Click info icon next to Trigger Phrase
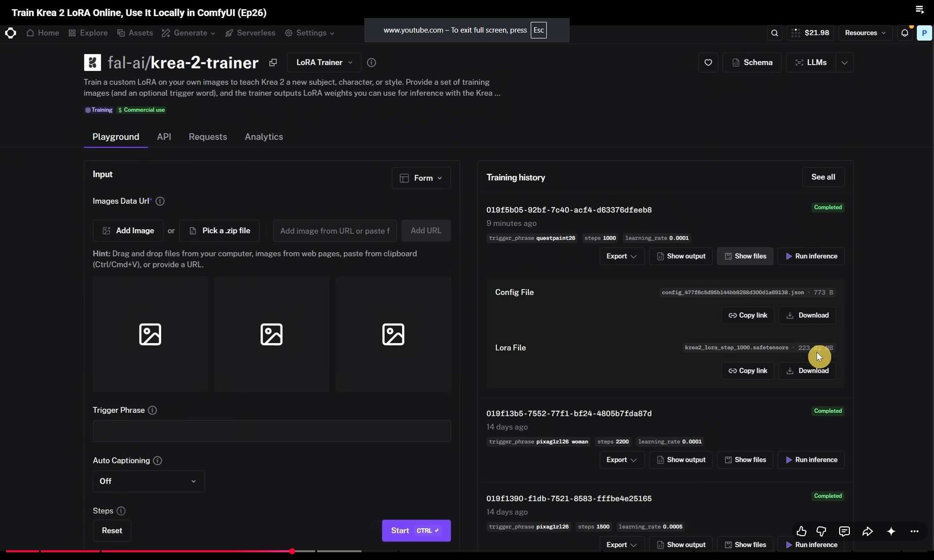934x560 pixels. pos(152,410)
